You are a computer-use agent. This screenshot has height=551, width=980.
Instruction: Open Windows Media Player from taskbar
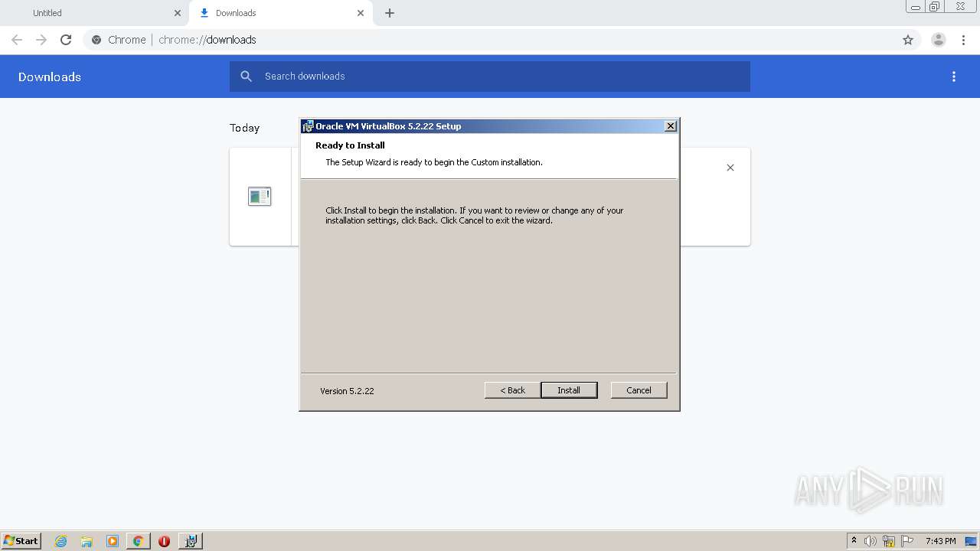click(x=113, y=541)
